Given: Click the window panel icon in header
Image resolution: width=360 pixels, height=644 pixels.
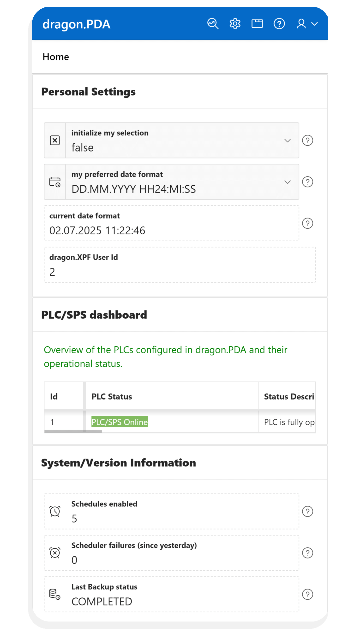Looking at the screenshot, I should (x=257, y=24).
